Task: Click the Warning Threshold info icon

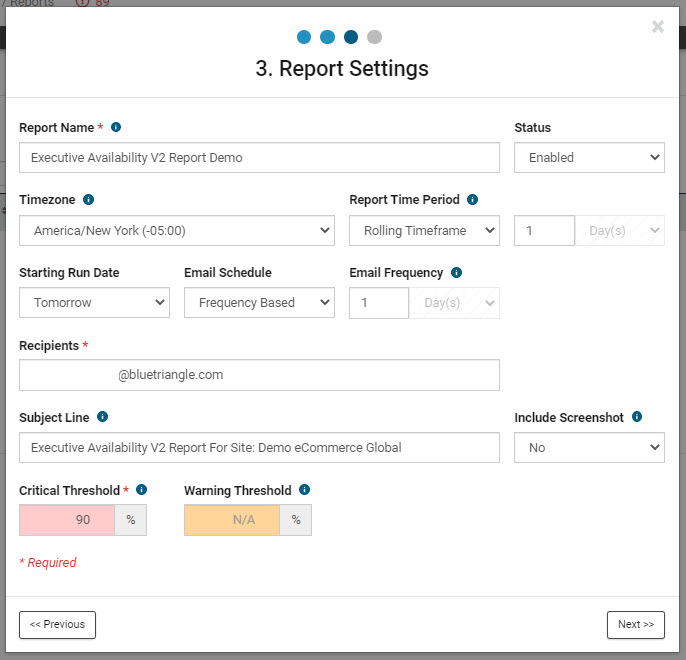Action: (x=305, y=490)
